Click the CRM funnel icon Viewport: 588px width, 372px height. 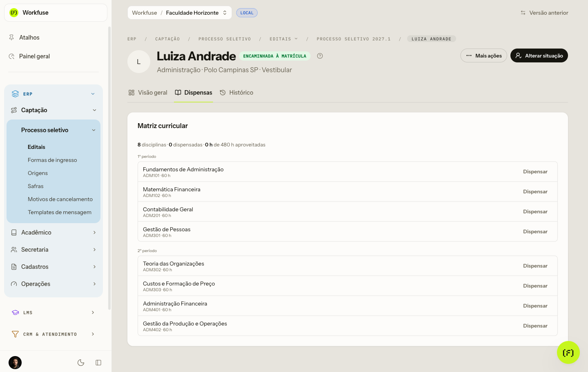pyautogui.click(x=15, y=334)
